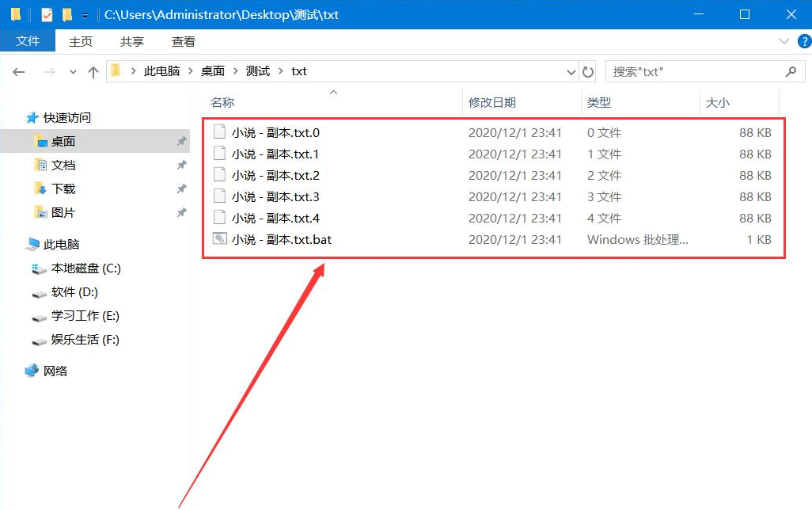The width and height of the screenshot is (812, 510).
Task: Click the '1 KB' size cell
Action: tap(759, 239)
